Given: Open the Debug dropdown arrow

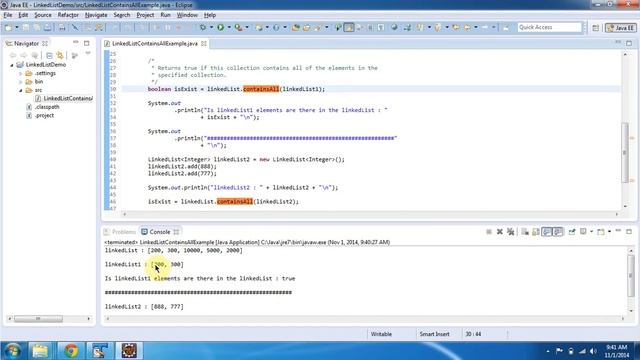Looking at the screenshot, I should (211, 27).
